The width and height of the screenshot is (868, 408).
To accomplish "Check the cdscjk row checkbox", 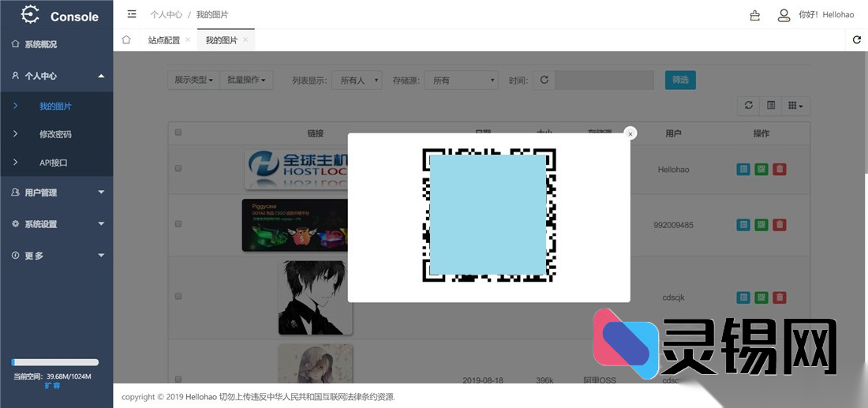I will (x=178, y=296).
